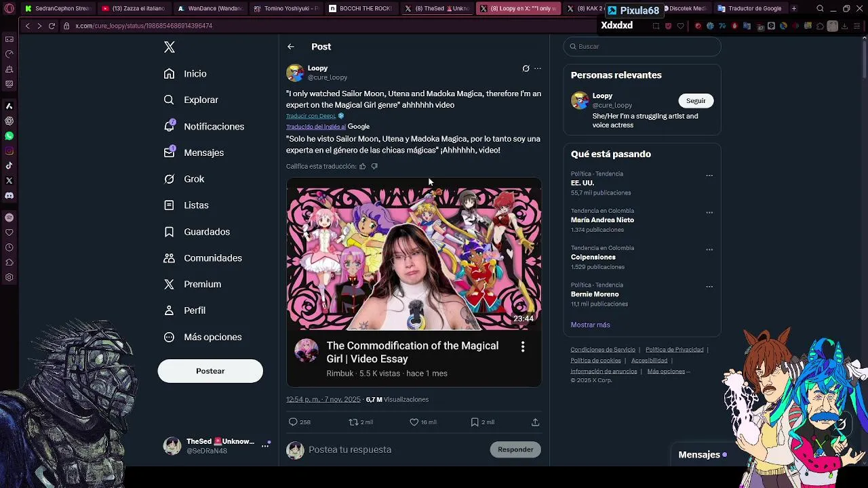Expand footer Más opciones link

[x=668, y=371]
